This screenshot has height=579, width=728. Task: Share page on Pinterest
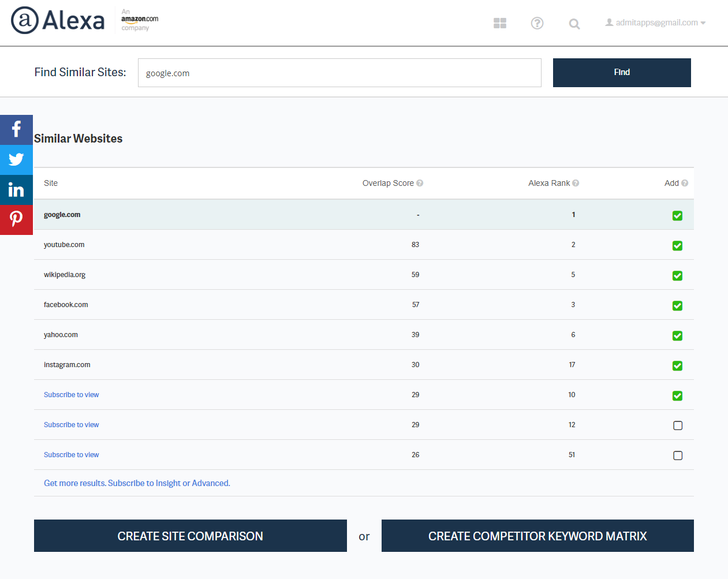point(16,219)
